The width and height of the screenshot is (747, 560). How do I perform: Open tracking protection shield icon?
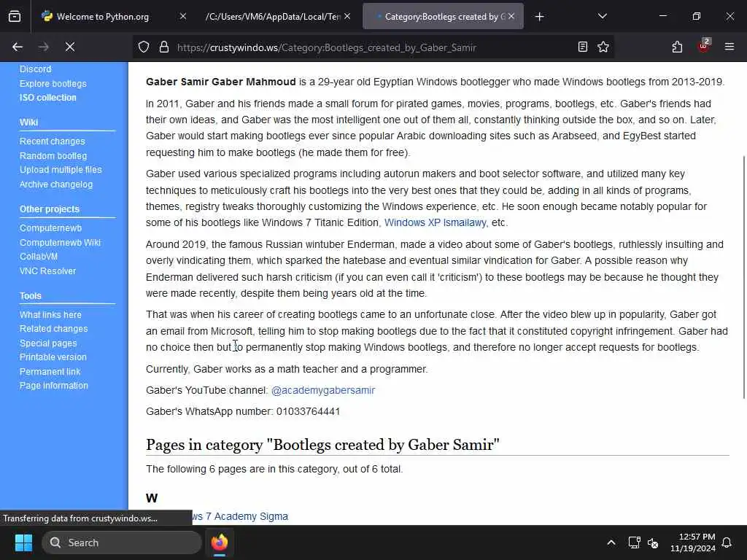tap(144, 47)
